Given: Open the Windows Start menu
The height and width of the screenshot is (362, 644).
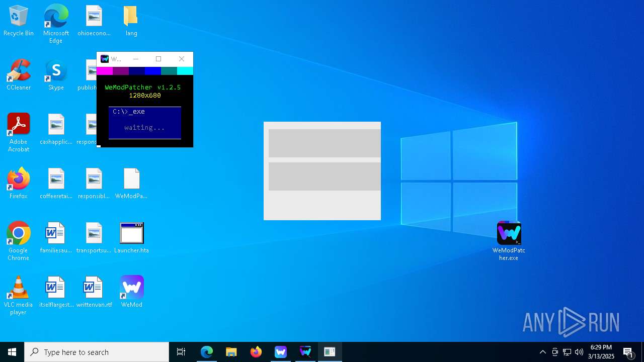Looking at the screenshot, I should click(x=12, y=352).
